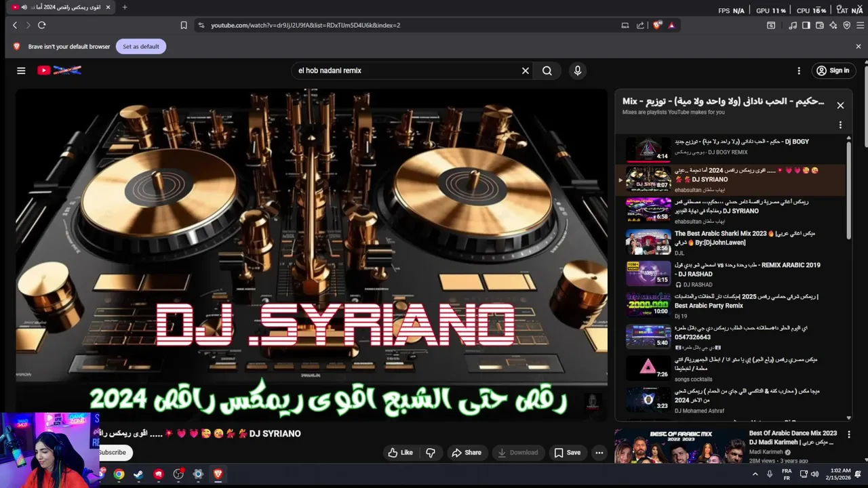Mute the tab via speaker icon
The height and width of the screenshot is (488, 868).
point(24,7)
